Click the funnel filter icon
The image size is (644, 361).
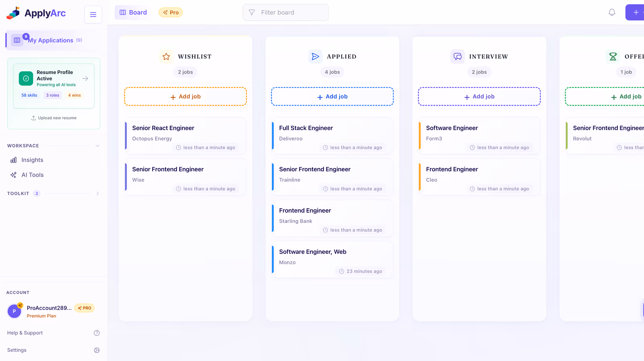[252, 12]
